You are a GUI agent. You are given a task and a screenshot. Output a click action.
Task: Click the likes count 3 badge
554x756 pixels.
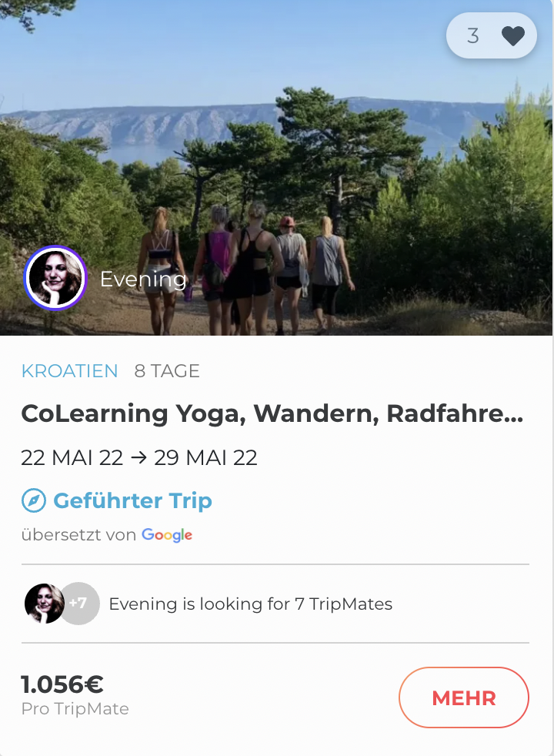(x=492, y=35)
